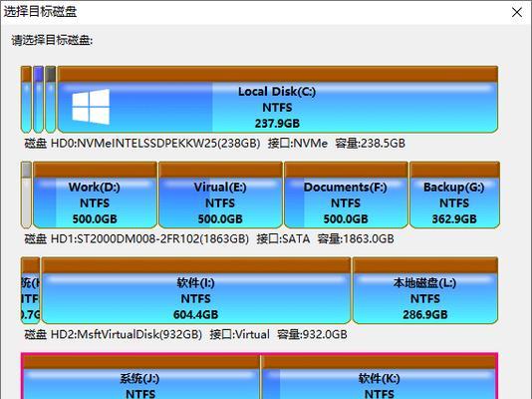Viewport: 532px width, 399px height.
Task: Select the 软件(I:) 604.4GB partition
Action: [x=196, y=290]
